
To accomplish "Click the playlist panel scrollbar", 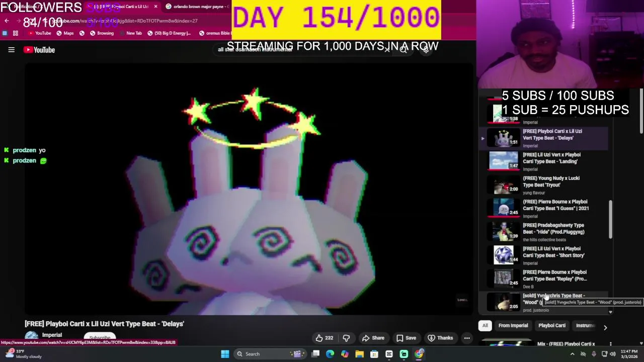I will (x=610, y=219).
